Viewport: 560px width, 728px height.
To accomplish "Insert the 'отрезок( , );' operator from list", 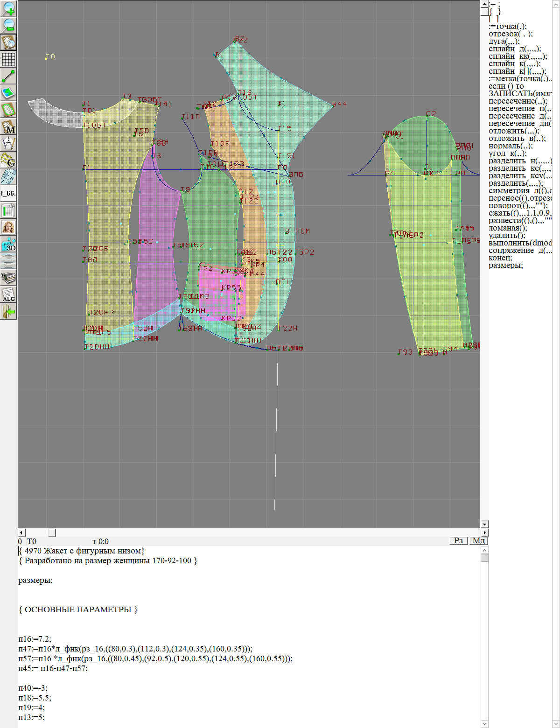I will (x=511, y=34).
